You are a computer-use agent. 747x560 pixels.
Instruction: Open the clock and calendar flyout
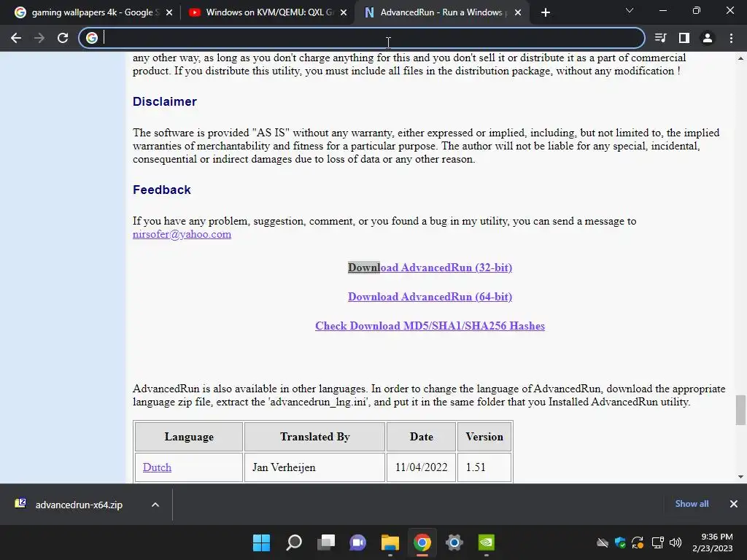713,542
